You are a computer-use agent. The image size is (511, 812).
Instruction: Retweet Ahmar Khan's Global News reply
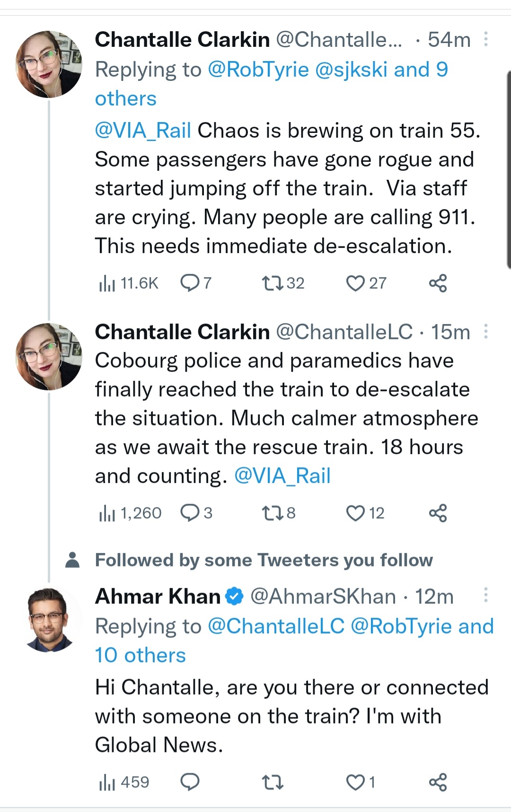[x=273, y=782]
